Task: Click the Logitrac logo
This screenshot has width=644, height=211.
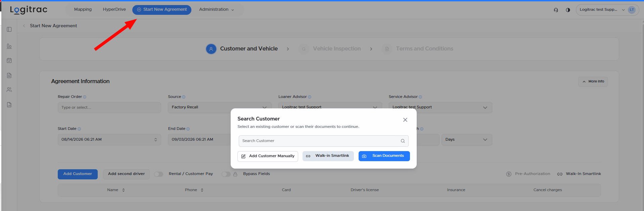Action: pyautogui.click(x=29, y=10)
